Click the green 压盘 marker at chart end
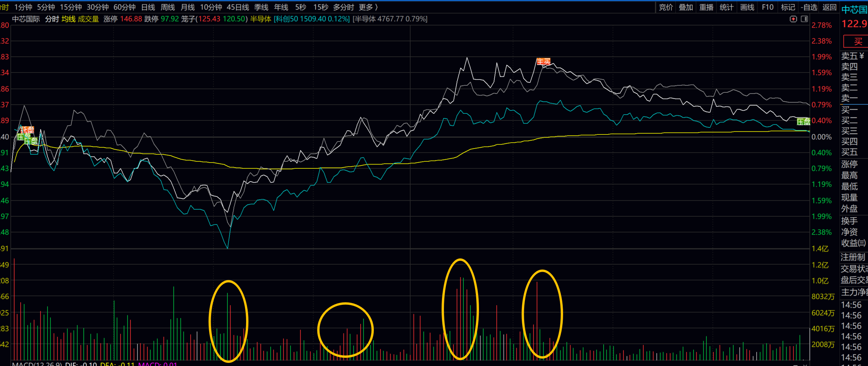This screenshot has width=868, height=366. (803, 122)
